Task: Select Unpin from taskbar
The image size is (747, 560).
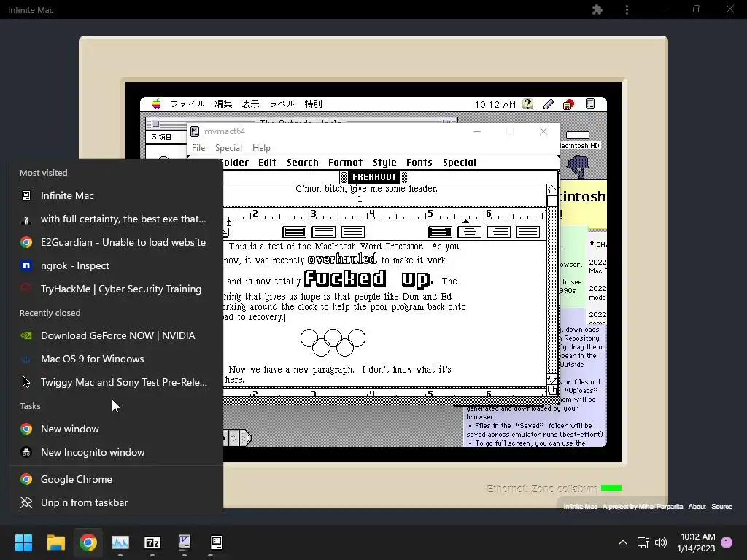Action: (x=116, y=503)
